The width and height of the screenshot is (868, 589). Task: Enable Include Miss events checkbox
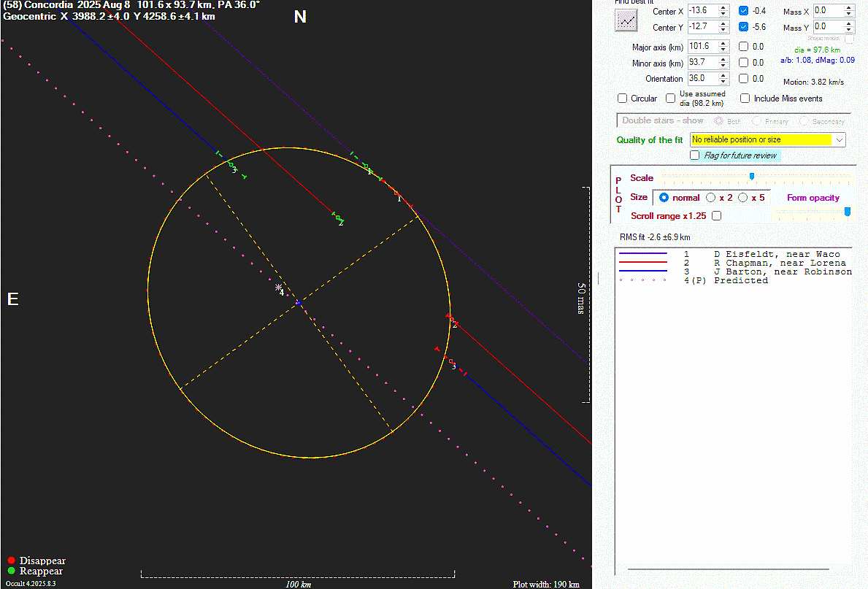tap(745, 98)
